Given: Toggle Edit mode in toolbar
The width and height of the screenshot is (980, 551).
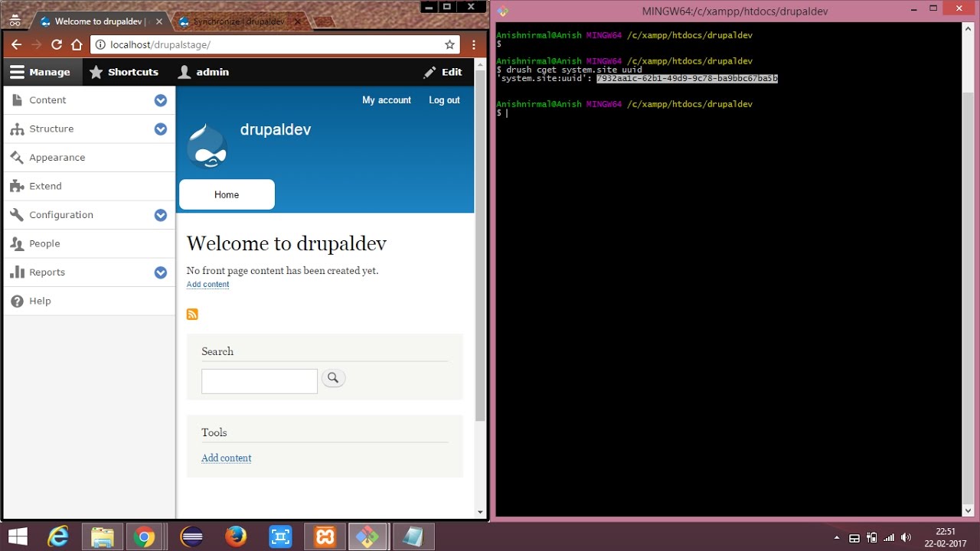Looking at the screenshot, I should click(x=443, y=72).
